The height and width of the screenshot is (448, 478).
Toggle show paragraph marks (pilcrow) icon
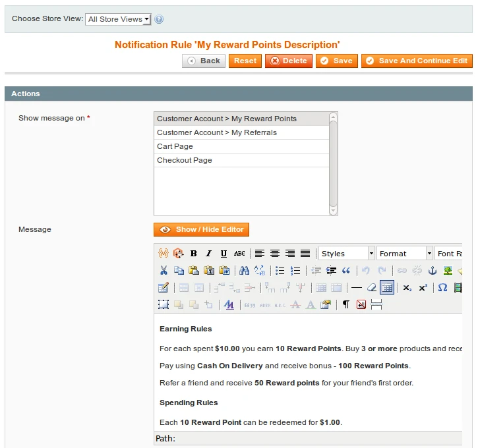345,304
